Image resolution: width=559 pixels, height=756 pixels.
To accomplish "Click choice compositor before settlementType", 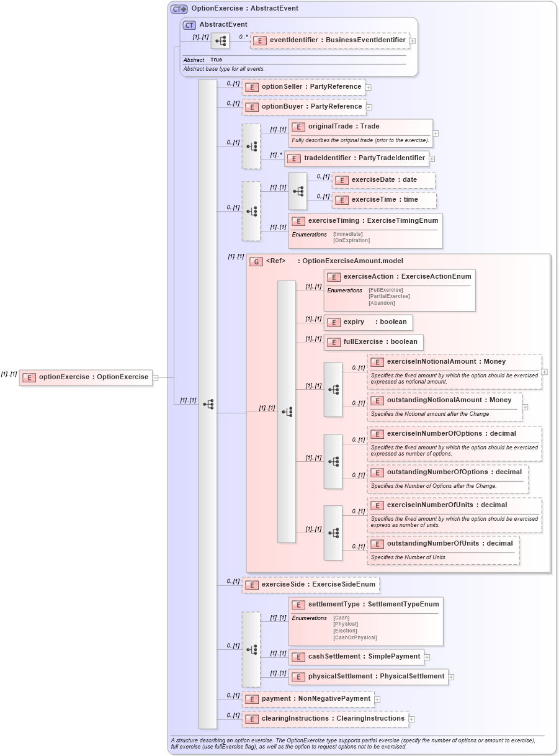I will [251, 649].
